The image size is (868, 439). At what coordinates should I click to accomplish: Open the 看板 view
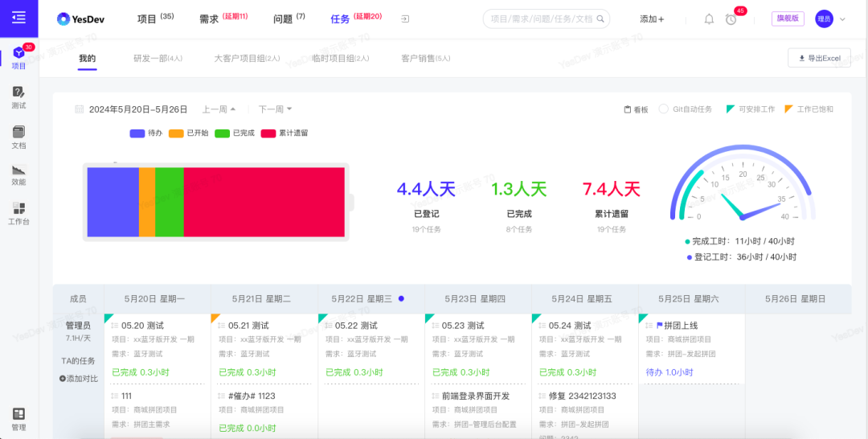click(636, 109)
